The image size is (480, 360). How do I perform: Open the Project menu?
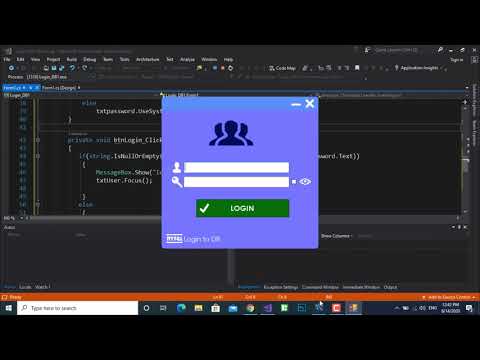[x=53, y=59]
